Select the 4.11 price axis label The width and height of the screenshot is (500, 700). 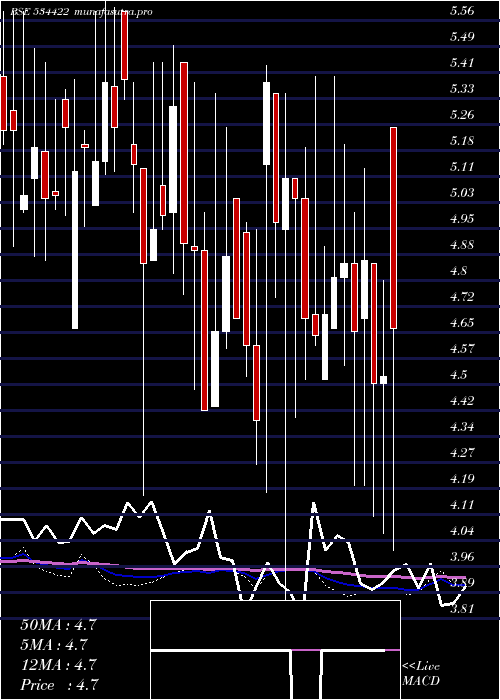[x=462, y=505]
